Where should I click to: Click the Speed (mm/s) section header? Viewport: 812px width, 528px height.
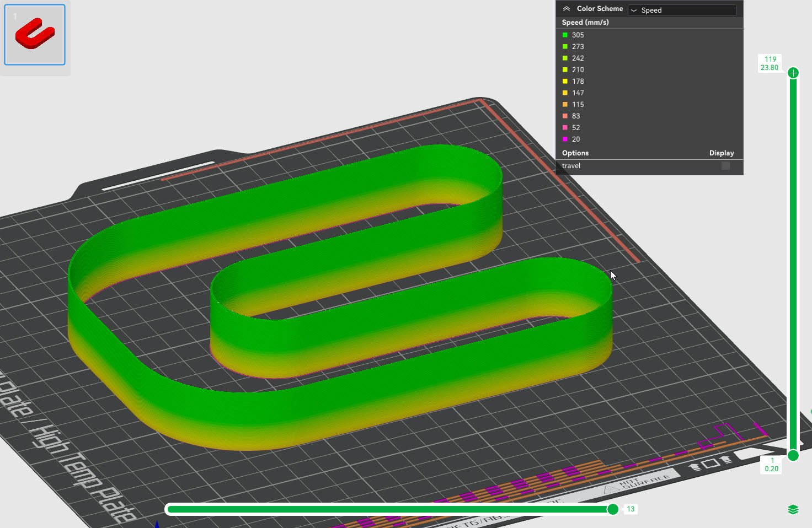[586, 22]
